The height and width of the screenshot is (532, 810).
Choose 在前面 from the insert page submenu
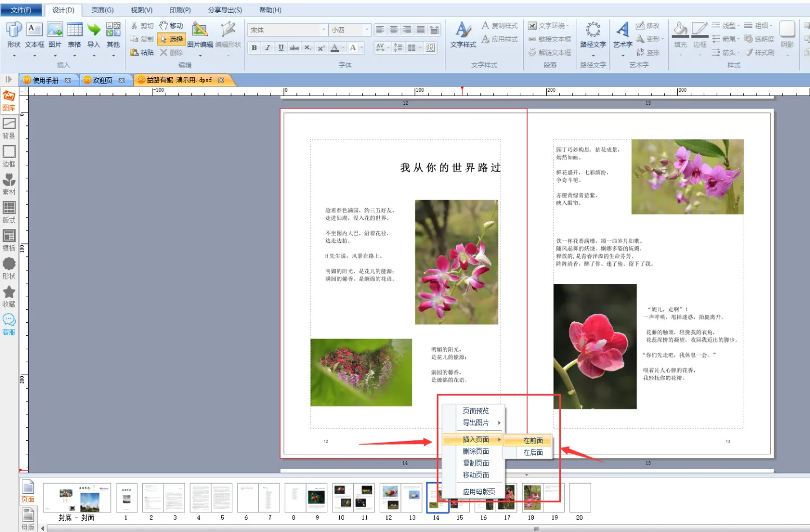point(533,440)
